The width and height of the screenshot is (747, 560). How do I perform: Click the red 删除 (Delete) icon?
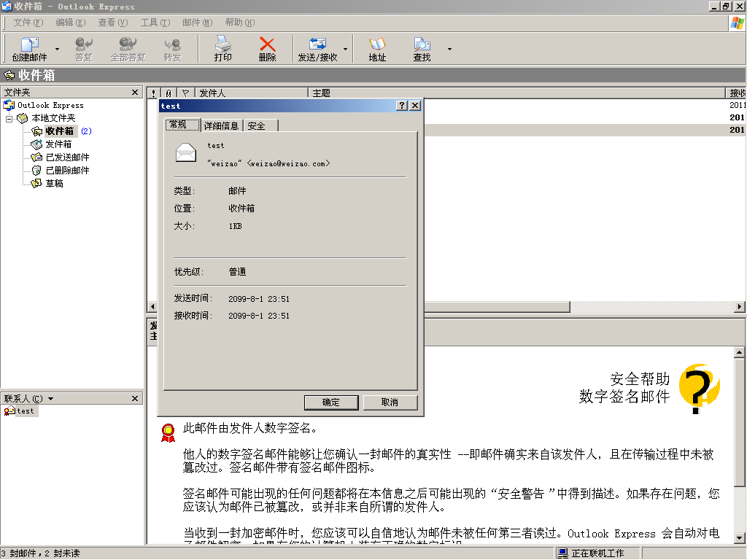(267, 49)
